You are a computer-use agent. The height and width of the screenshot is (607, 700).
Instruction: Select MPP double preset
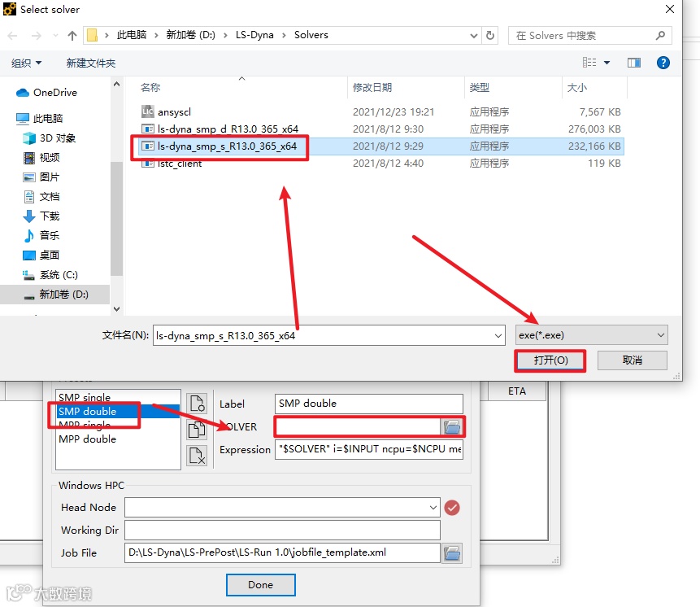click(88, 439)
